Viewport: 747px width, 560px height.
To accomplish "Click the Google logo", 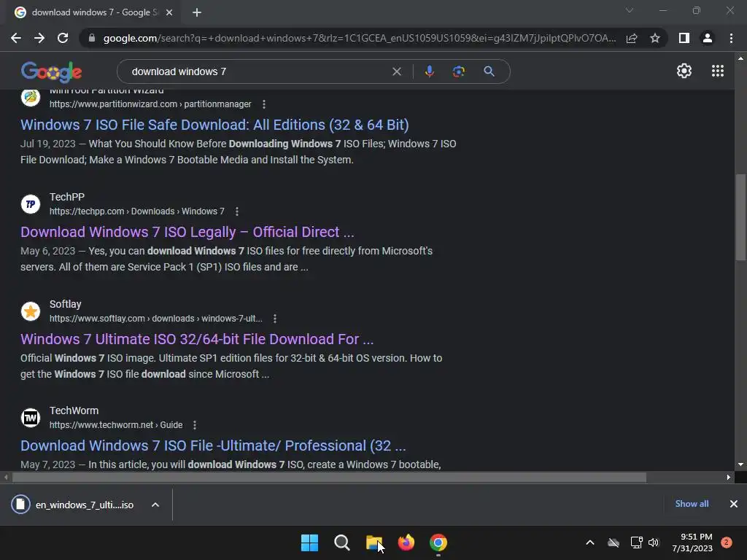I will coord(52,71).
